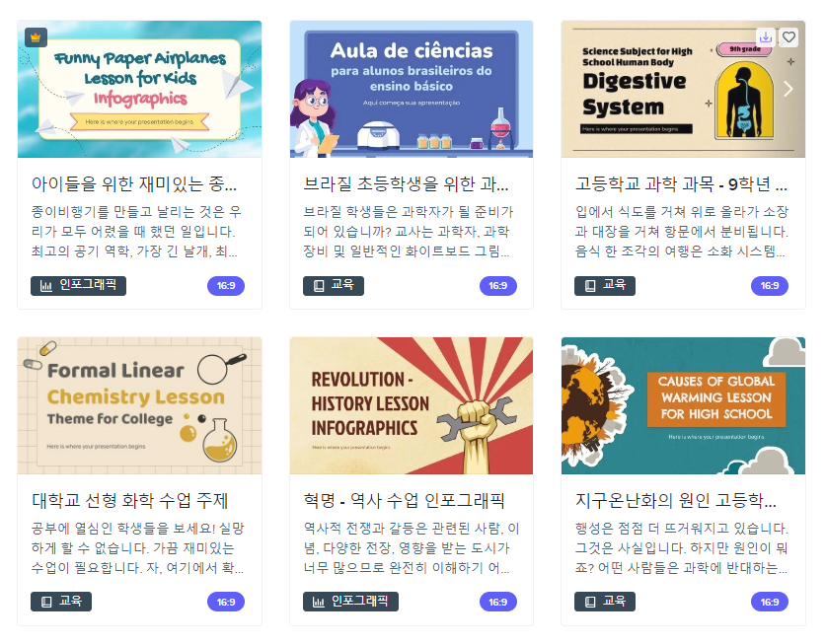Click 16:9 badge on Global Warming card
The image size is (826, 644).
tap(770, 602)
